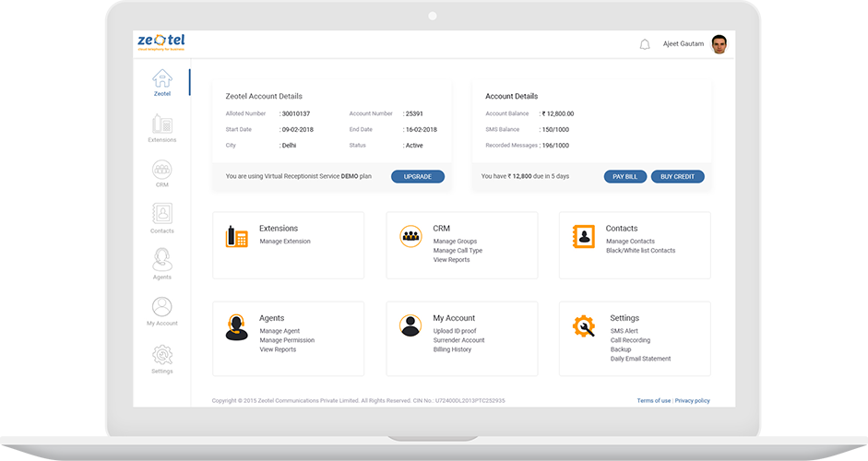Click the CRM group card icon

pyautogui.click(x=410, y=236)
